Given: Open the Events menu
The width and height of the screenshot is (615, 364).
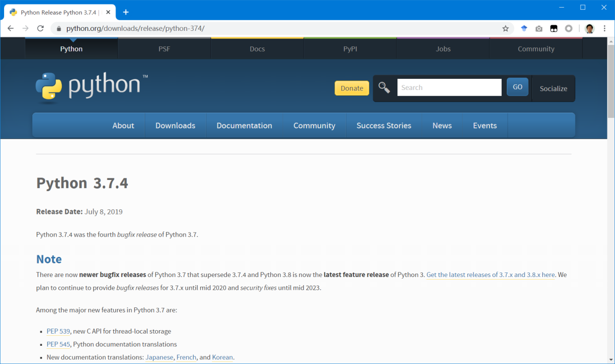Looking at the screenshot, I should pyautogui.click(x=485, y=125).
